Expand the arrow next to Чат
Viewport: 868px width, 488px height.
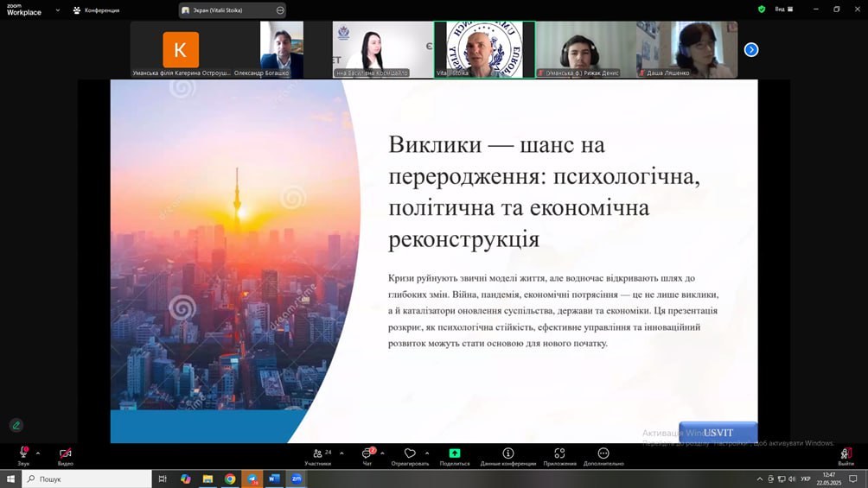[x=382, y=453]
